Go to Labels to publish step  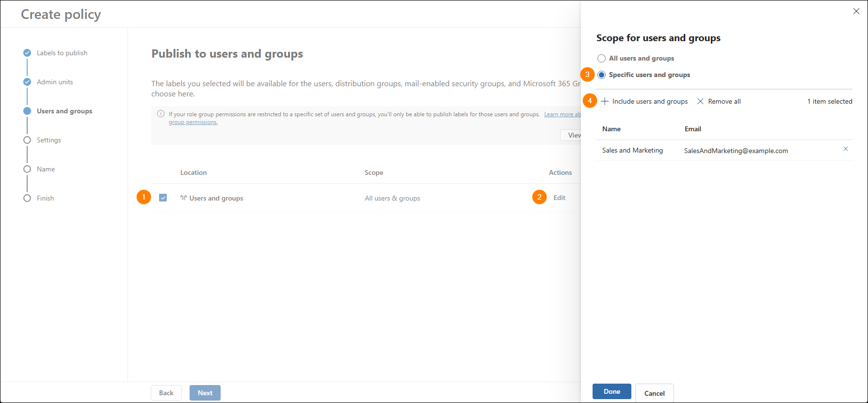click(62, 53)
